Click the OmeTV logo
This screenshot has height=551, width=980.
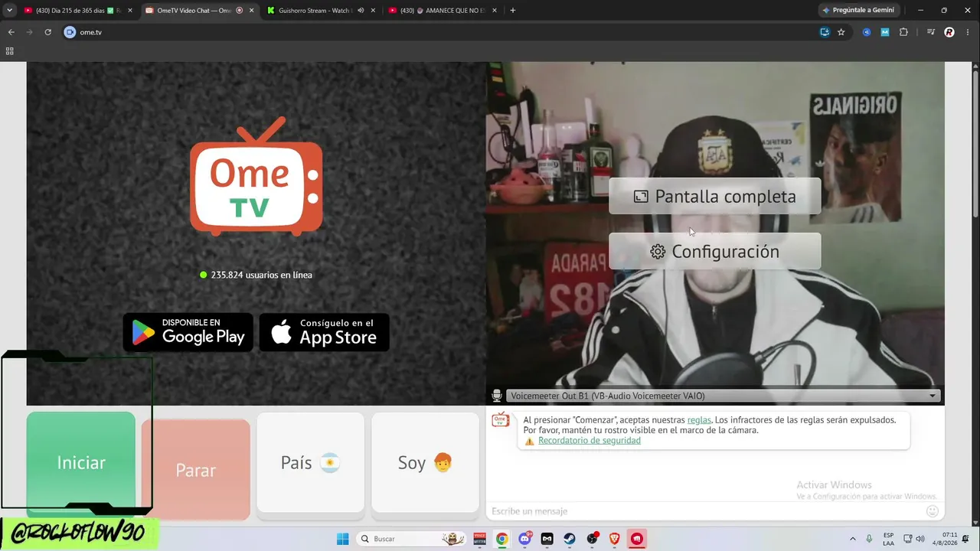tap(256, 177)
